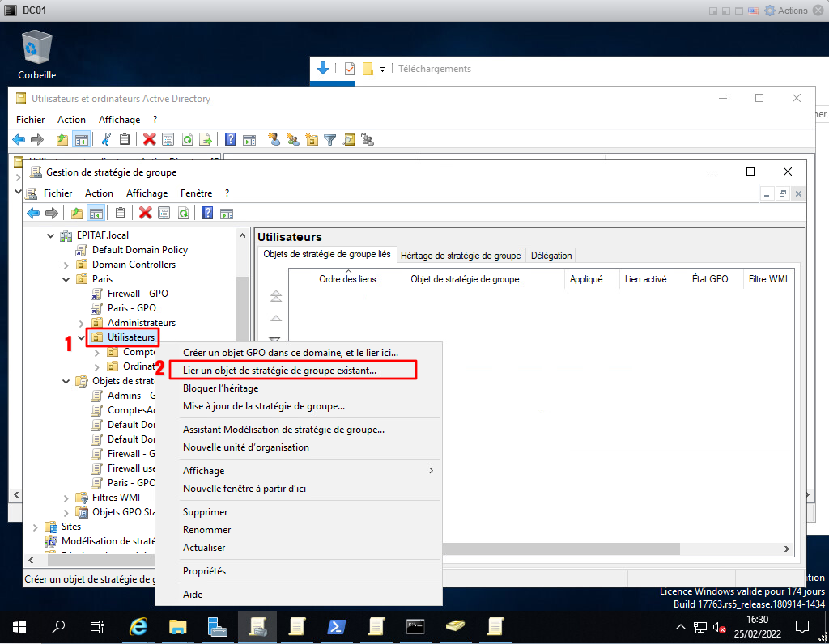Switch to 'Héritage de stratégie de groupe' tab
The image size is (829, 644).
pos(460,256)
